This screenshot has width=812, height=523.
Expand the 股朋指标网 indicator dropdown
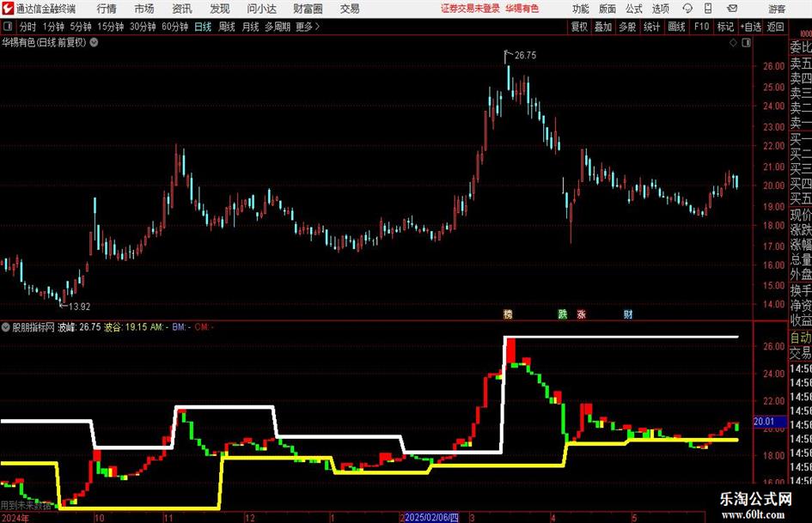pyautogui.click(x=6, y=326)
